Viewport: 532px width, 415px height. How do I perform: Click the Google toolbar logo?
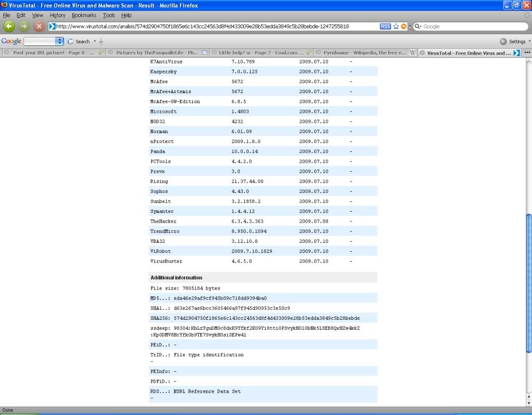coord(11,41)
